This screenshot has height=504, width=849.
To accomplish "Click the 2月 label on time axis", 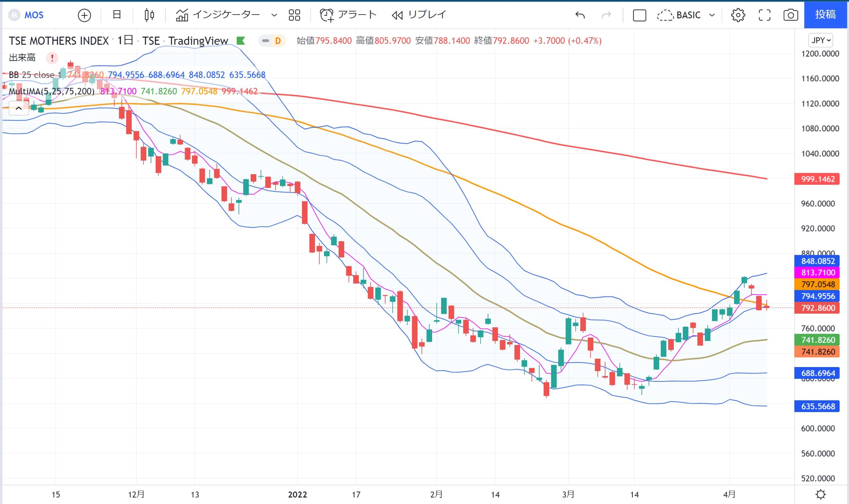I will 436,494.
